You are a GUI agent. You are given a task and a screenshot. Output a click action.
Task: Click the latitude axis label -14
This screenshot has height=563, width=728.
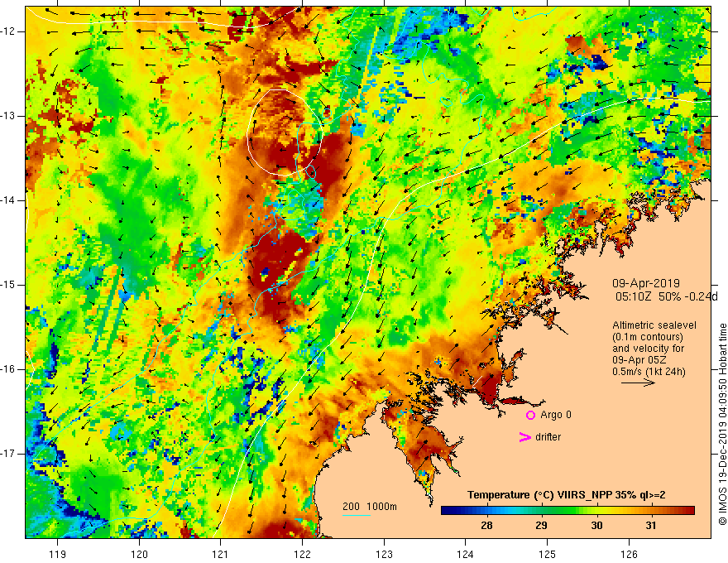pyautogui.click(x=8, y=200)
